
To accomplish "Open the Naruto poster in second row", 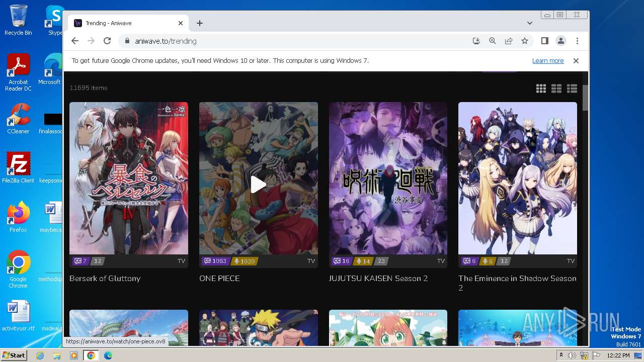I will [x=259, y=328].
